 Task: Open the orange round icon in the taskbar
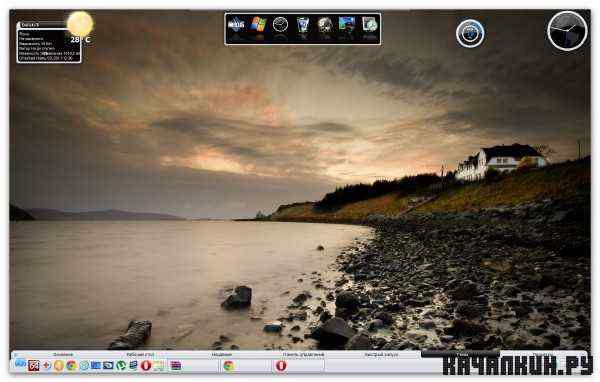(59, 366)
